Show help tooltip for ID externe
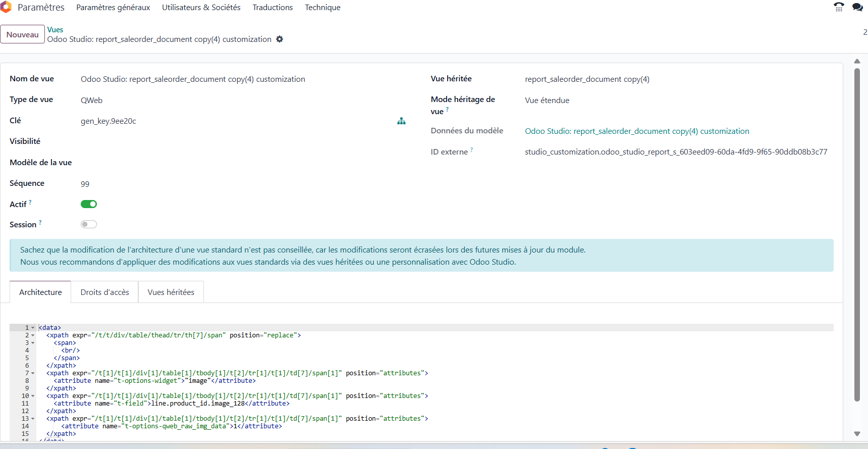The width and height of the screenshot is (868, 449). pos(471,149)
